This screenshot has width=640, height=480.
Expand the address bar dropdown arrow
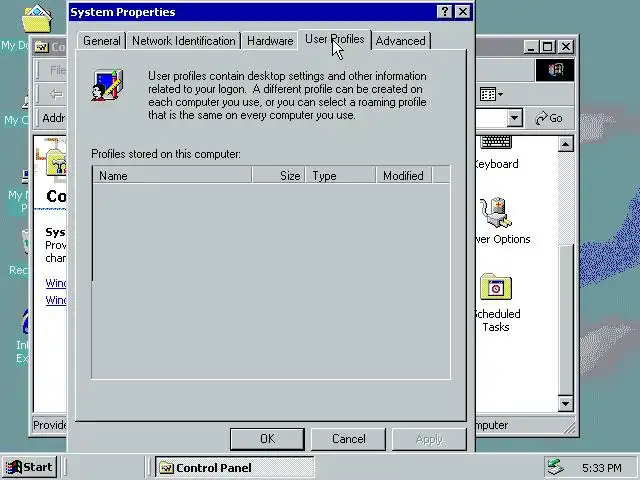point(515,118)
